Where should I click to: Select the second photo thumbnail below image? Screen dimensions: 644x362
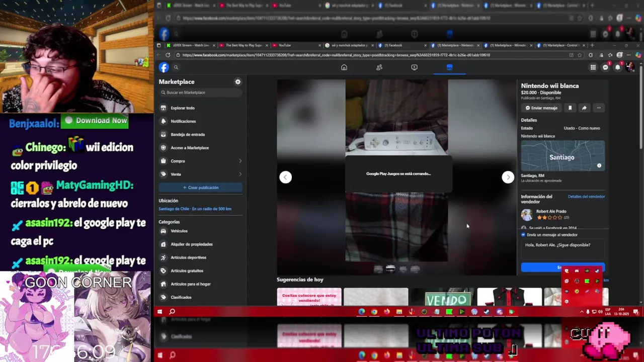coord(390,269)
